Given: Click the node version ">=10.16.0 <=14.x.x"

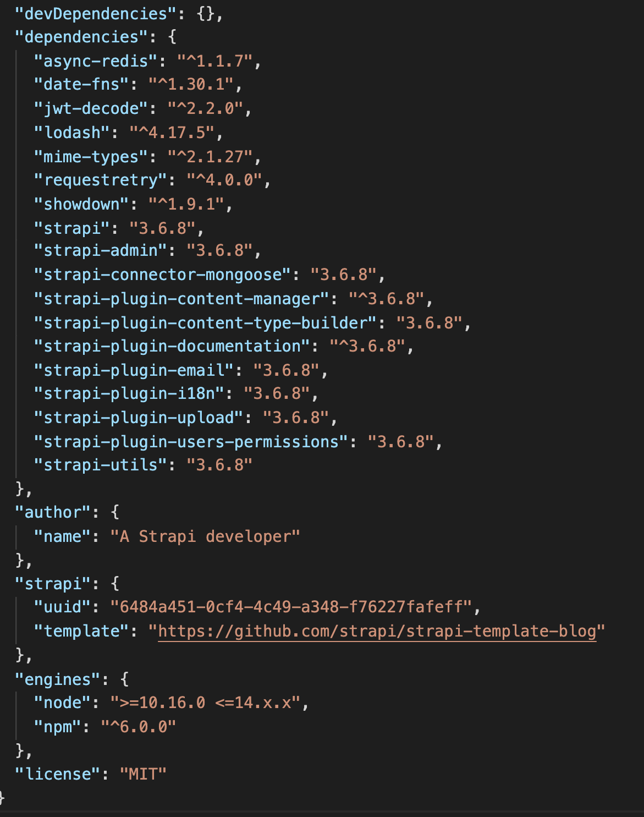Looking at the screenshot, I should click(x=205, y=703).
